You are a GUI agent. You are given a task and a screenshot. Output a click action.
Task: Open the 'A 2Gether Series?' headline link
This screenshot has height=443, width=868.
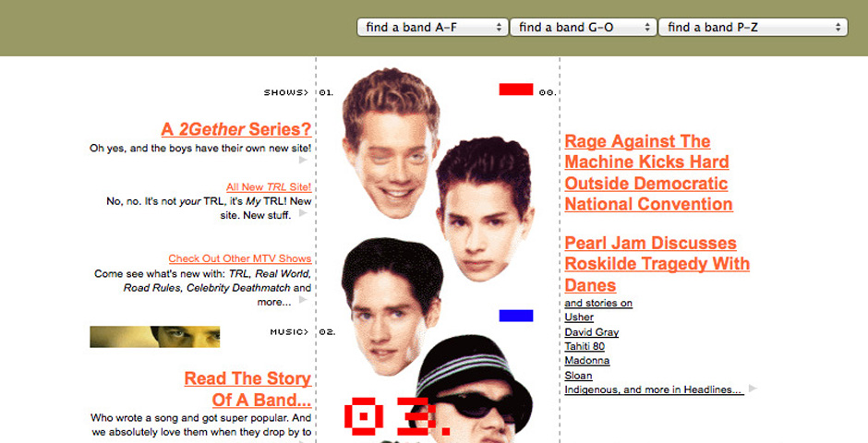coord(236,129)
